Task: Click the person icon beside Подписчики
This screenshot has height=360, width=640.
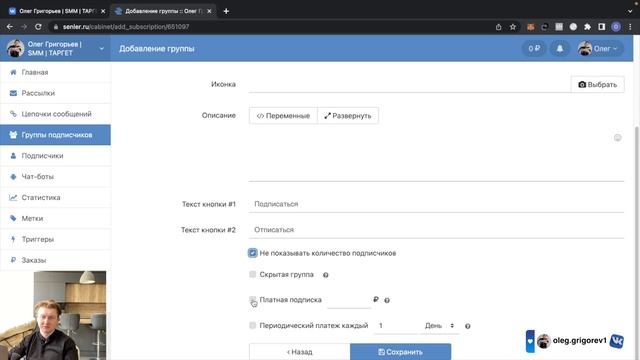Action: 13,156
